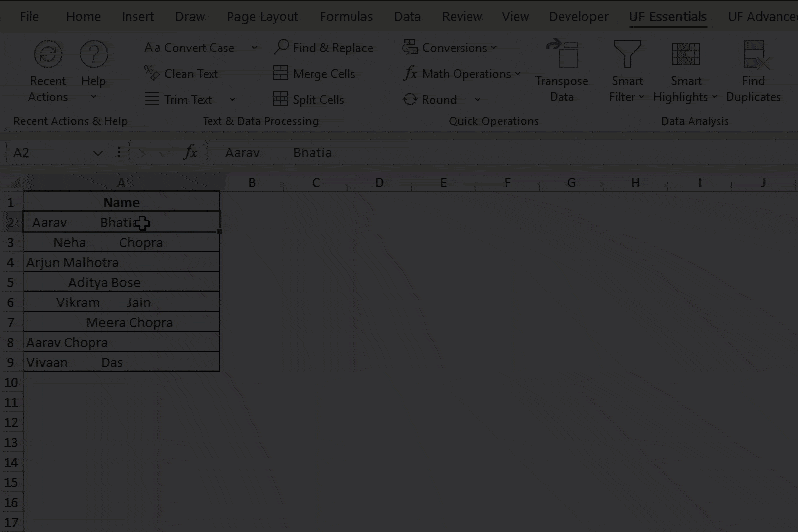Switch to the Data tab
The image size is (798, 532).
407,16
